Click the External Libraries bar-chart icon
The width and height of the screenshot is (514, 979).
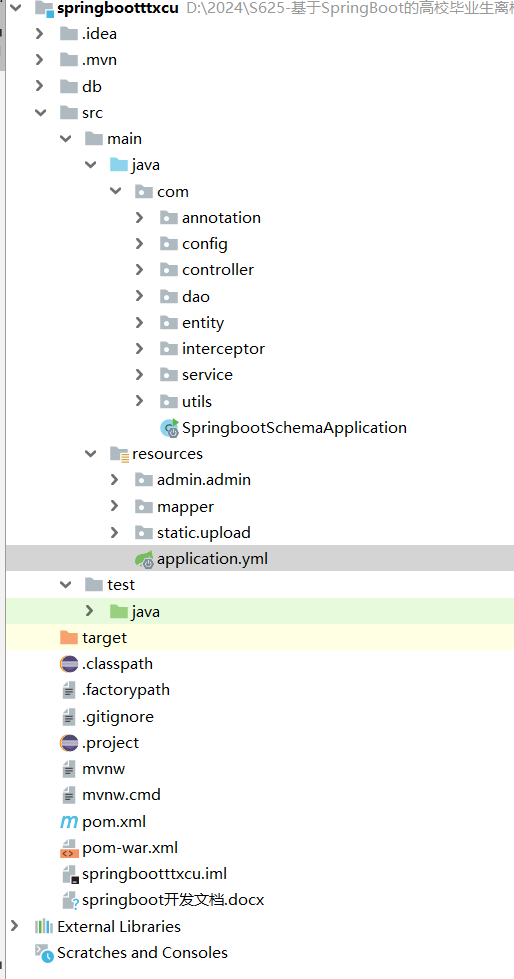point(44,927)
